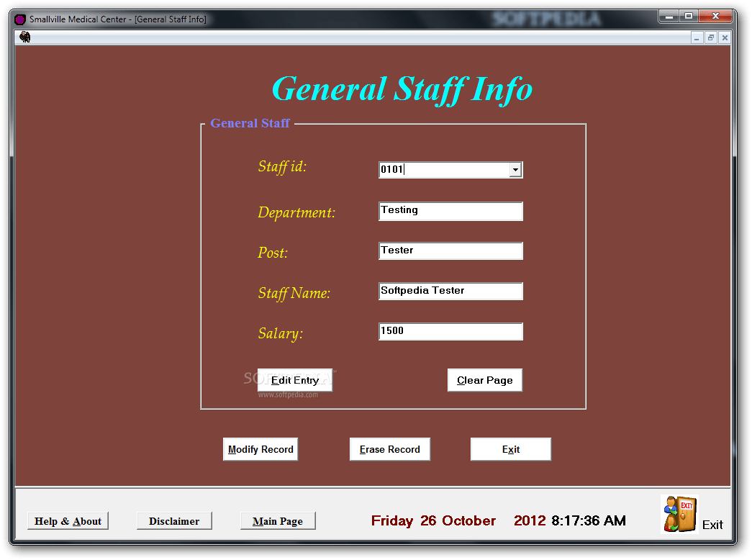Click the Exit door icon at bottom right
The image size is (752, 560).
(679, 514)
